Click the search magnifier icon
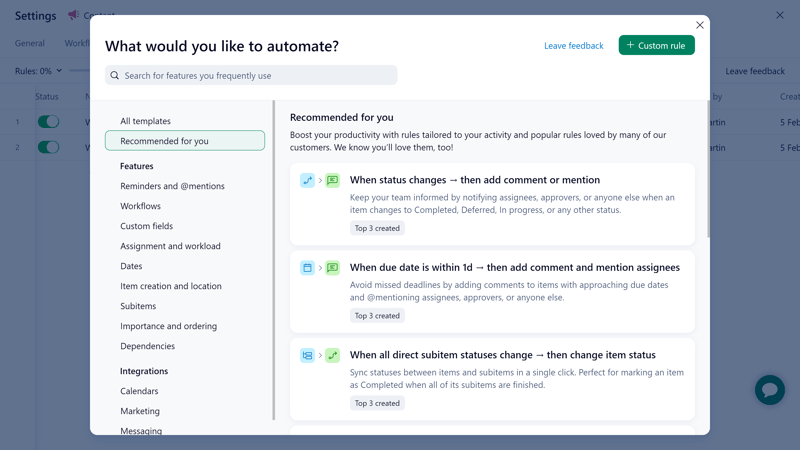 [115, 75]
